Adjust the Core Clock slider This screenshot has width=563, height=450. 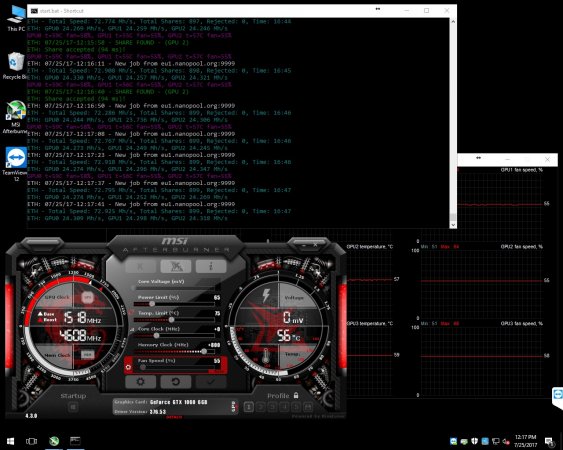pyautogui.click(x=175, y=335)
